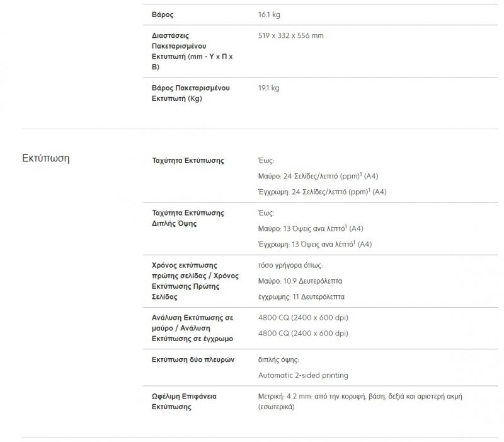Select the 'Εκτύπωση' section heading
Viewport: 504px width, 442px height.
[45, 158]
